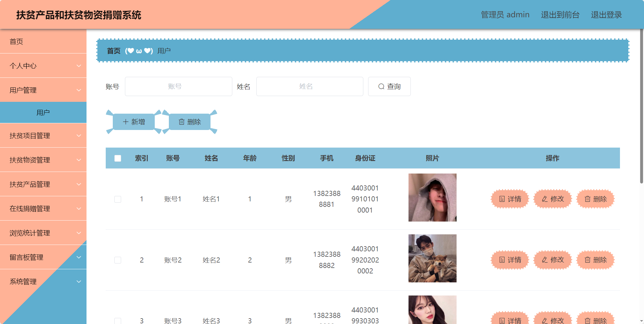
Task: Expand 个人中心 chevron in sidebar
Action: pyautogui.click(x=79, y=66)
